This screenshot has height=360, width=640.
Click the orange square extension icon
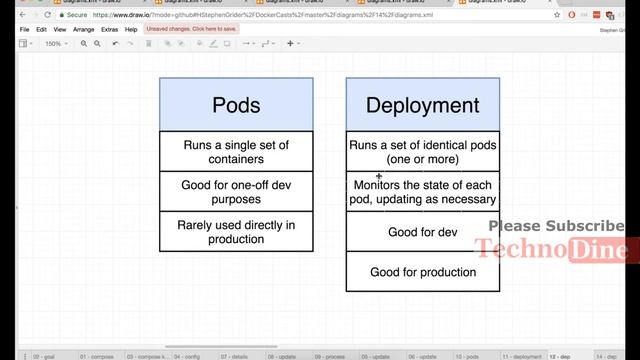[596, 15]
